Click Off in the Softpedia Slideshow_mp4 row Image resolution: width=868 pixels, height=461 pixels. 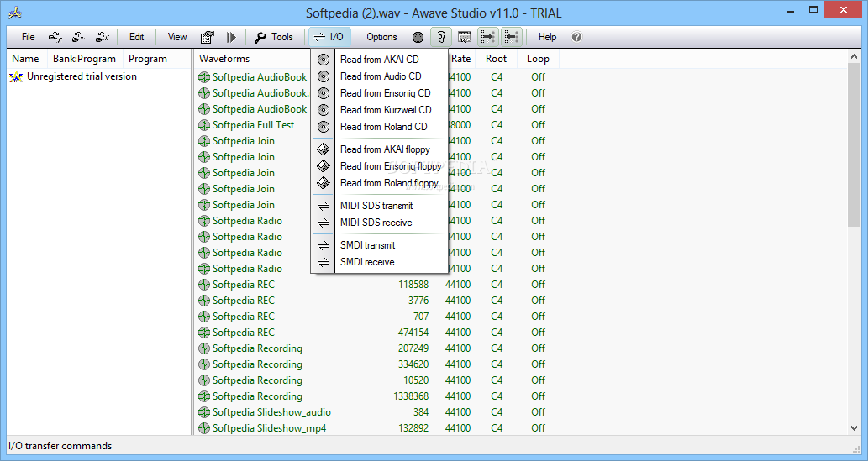538,428
